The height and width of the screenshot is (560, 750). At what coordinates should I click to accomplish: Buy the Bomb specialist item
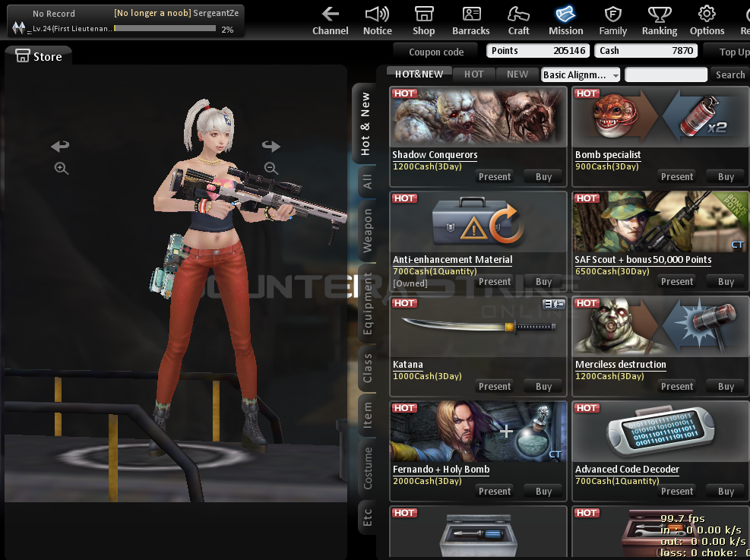(726, 177)
